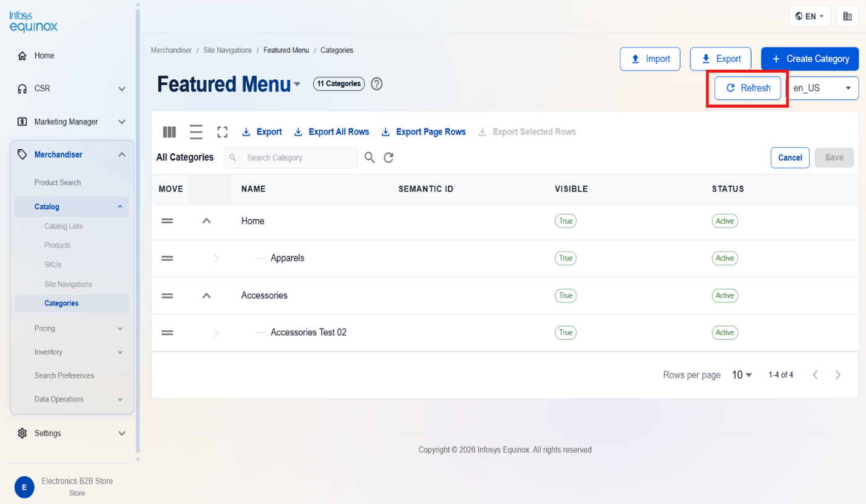Viewport: 866px width, 504px height.
Task: Click the 11 Categories badge
Action: click(339, 83)
